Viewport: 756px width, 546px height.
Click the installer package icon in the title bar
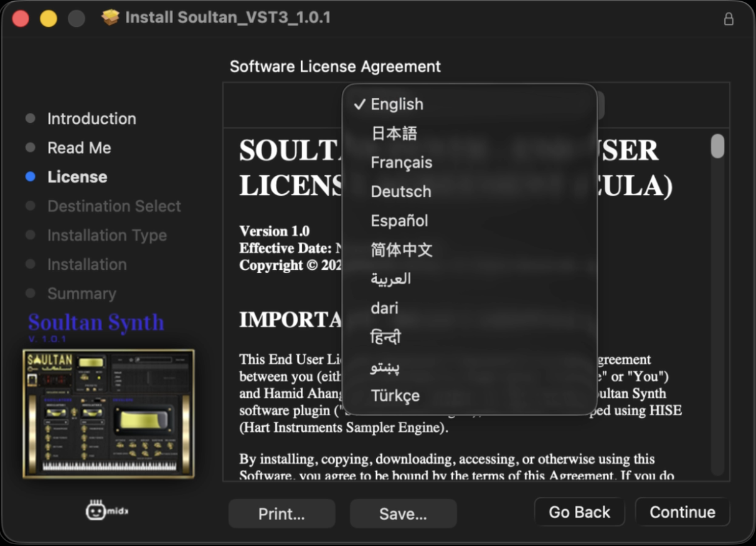click(110, 17)
